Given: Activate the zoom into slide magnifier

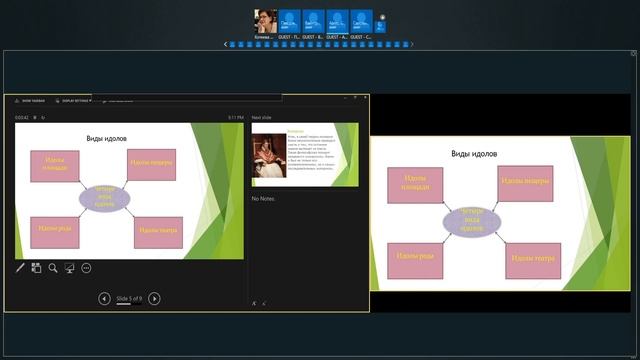Looking at the screenshot, I should [53, 268].
